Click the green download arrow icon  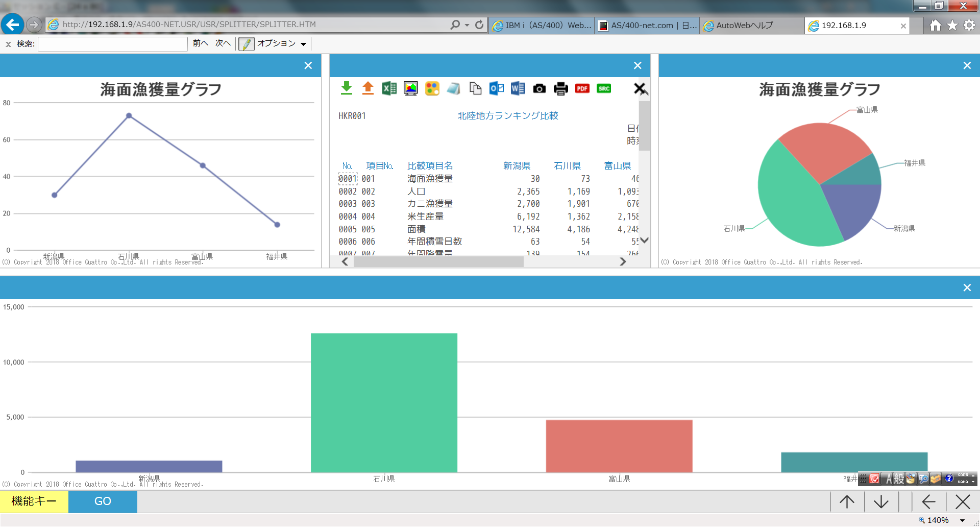[347, 88]
